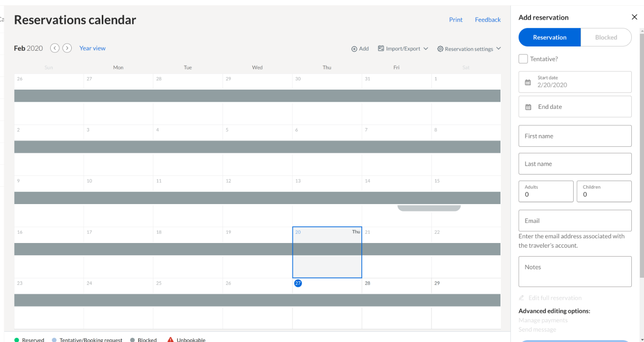Screen dimensions: 644x342
Task: Click the Edit full reservation pencil icon
Action: [x=521, y=297]
